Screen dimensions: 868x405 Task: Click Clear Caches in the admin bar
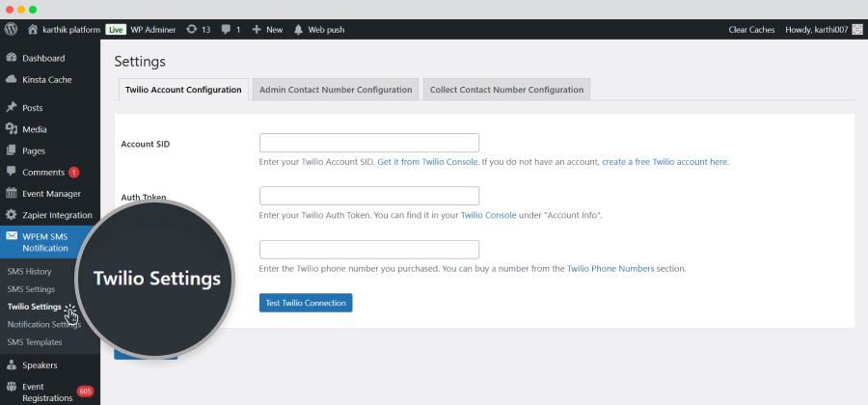(x=751, y=30)
